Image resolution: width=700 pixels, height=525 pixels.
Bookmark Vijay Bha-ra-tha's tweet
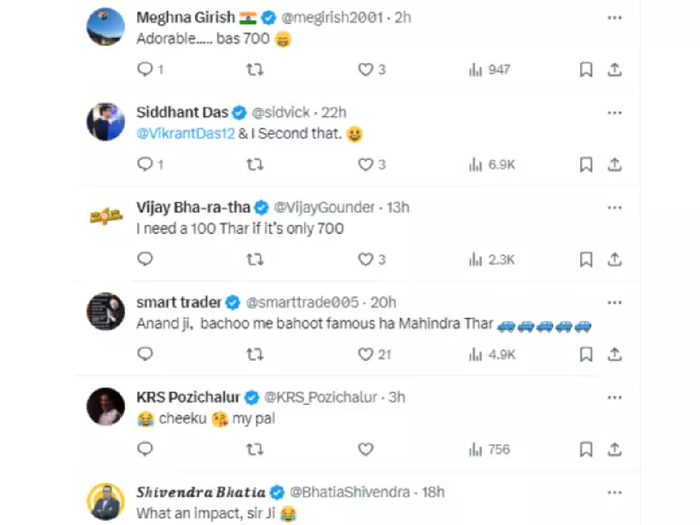coord(586,260)
